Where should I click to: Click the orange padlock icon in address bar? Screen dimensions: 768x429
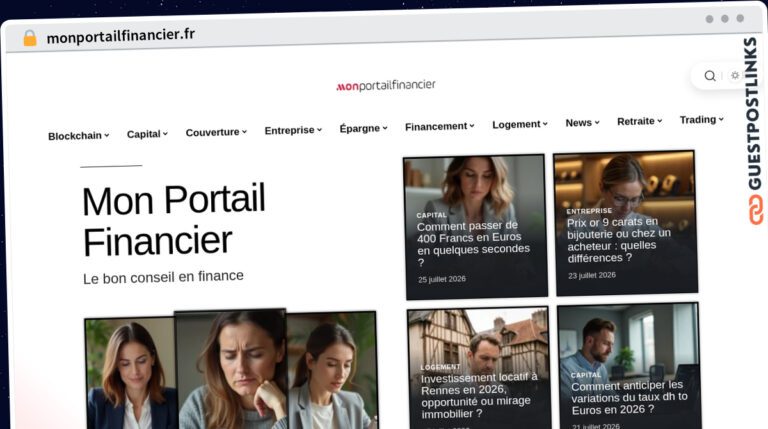(x=30, y=38)
